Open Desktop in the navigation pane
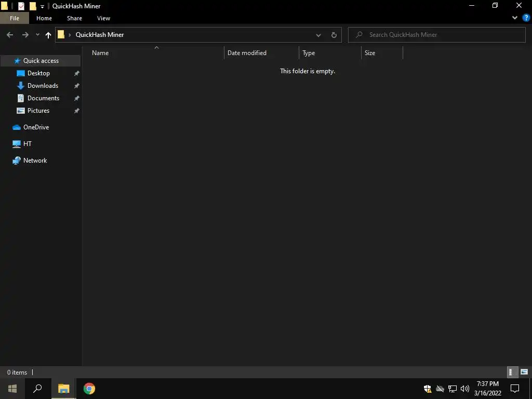 point(38,73)
